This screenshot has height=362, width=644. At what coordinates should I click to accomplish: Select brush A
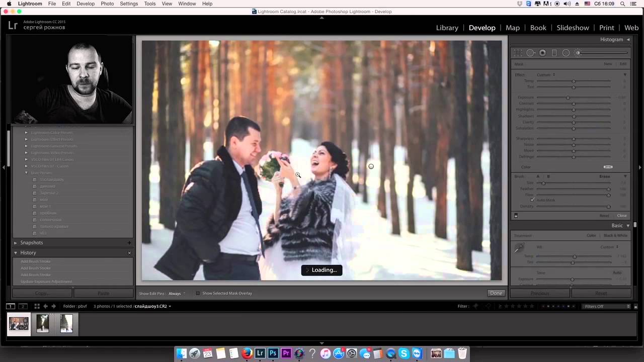(x=538, y=176)
